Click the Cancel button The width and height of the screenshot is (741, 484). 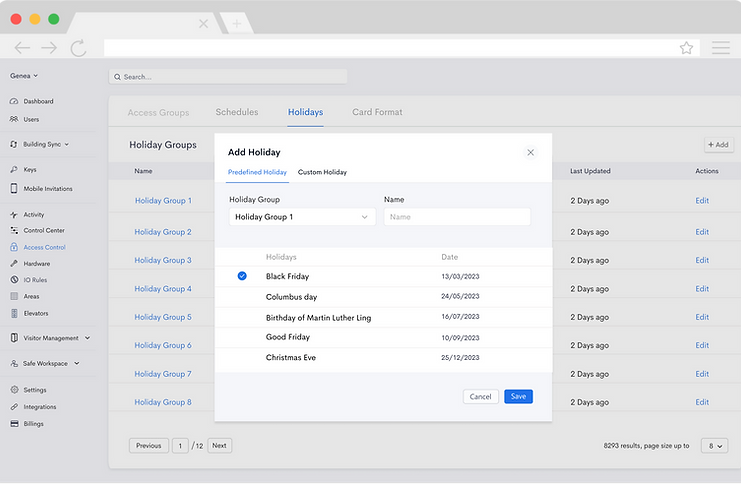(481, 397)
